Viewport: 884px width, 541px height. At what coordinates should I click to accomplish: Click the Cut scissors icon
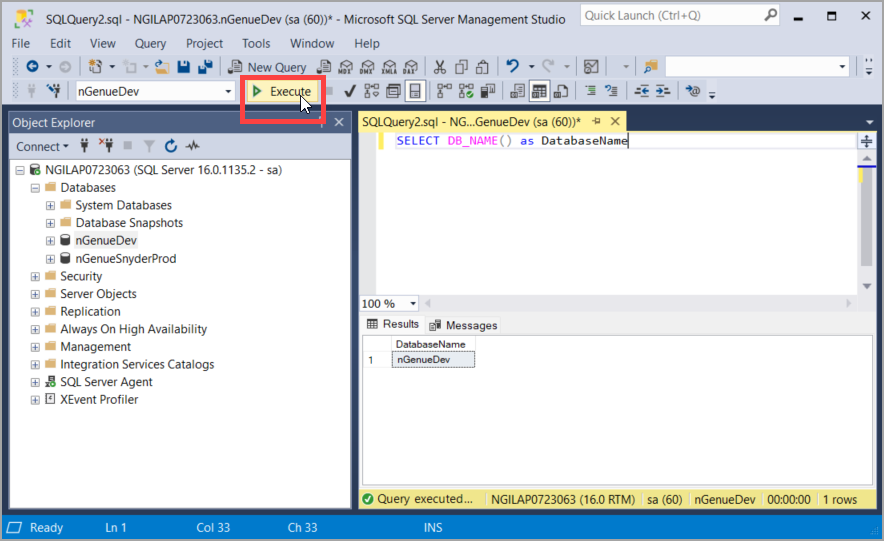[x=440, y=67]
